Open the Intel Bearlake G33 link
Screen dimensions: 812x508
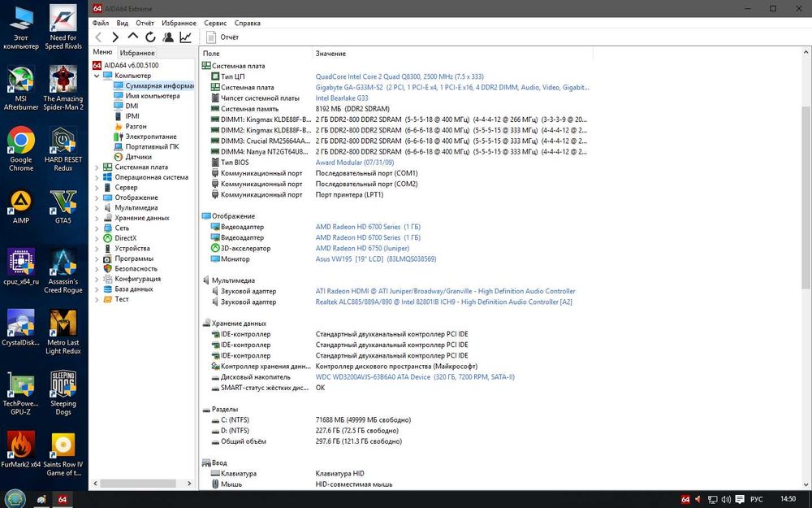point(343,98)
